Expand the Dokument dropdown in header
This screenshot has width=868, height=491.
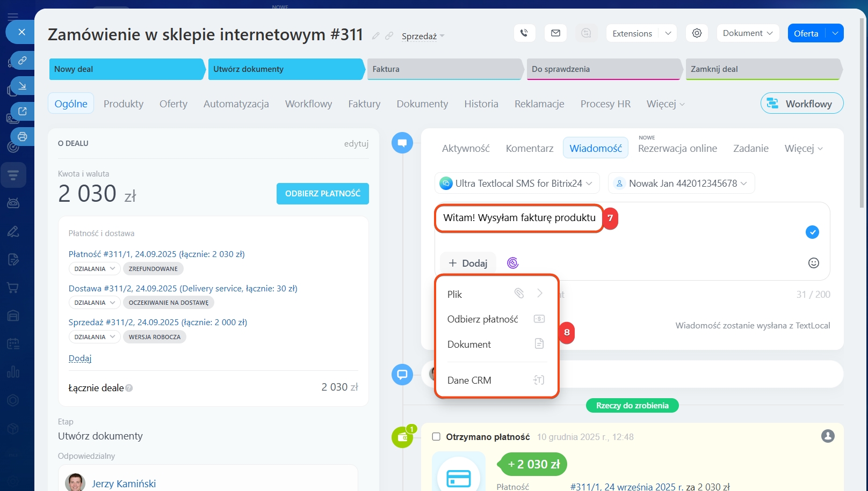pos(748,33)
